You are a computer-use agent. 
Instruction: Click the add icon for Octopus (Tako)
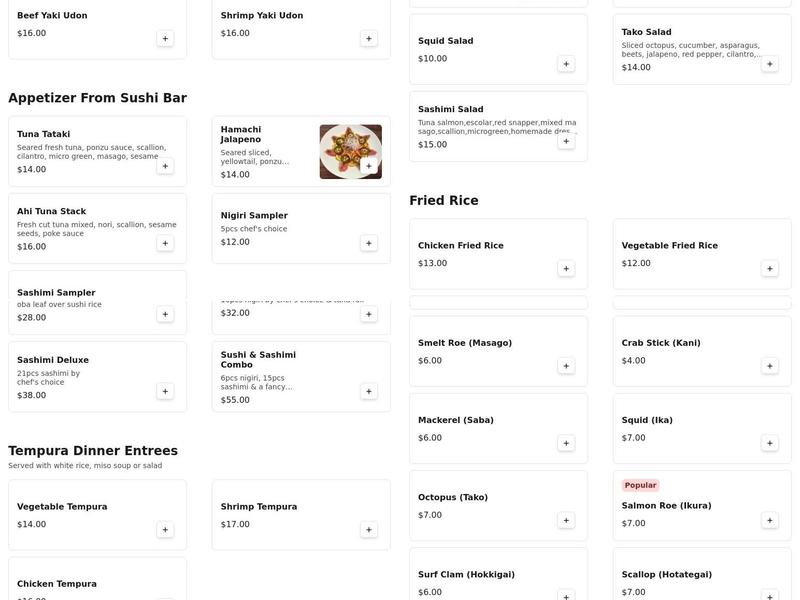565,519
